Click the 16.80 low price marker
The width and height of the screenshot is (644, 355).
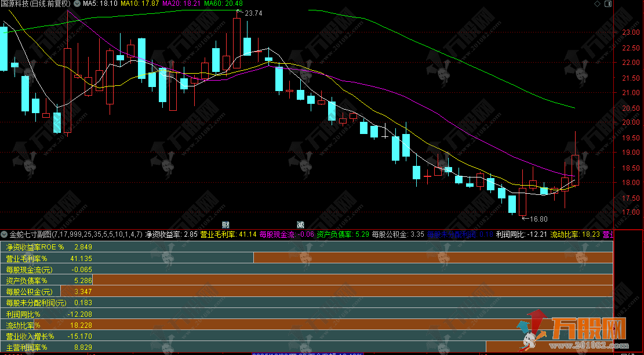[539, 219]
